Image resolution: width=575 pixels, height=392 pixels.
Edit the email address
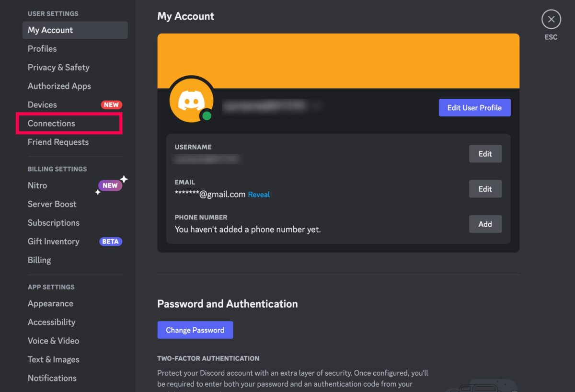click(485, 189)
